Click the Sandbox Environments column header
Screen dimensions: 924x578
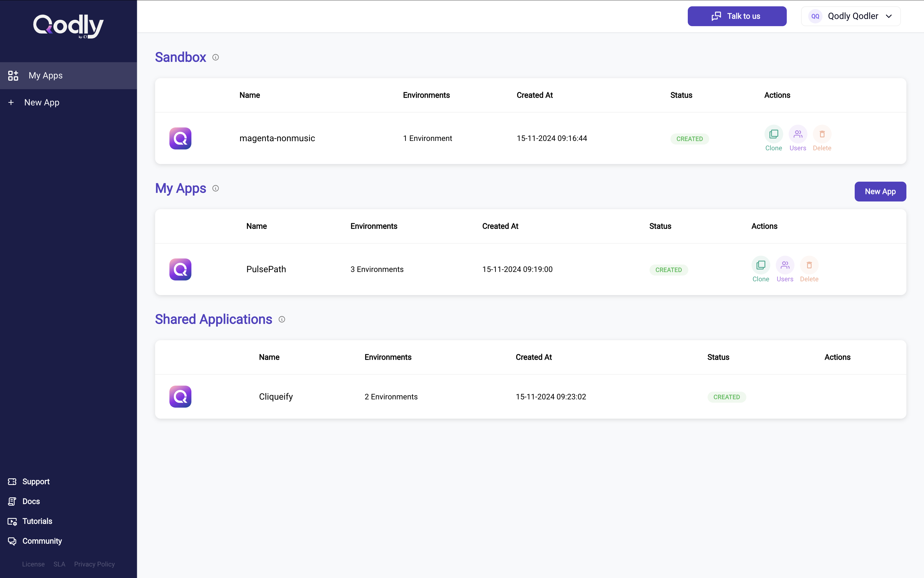(426, 95)
